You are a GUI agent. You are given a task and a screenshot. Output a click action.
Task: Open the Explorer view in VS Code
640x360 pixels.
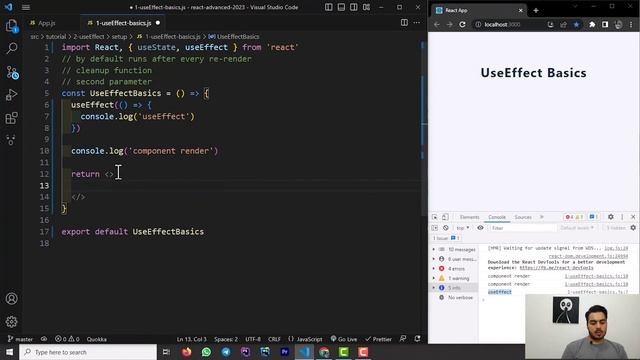click(11, 26)
